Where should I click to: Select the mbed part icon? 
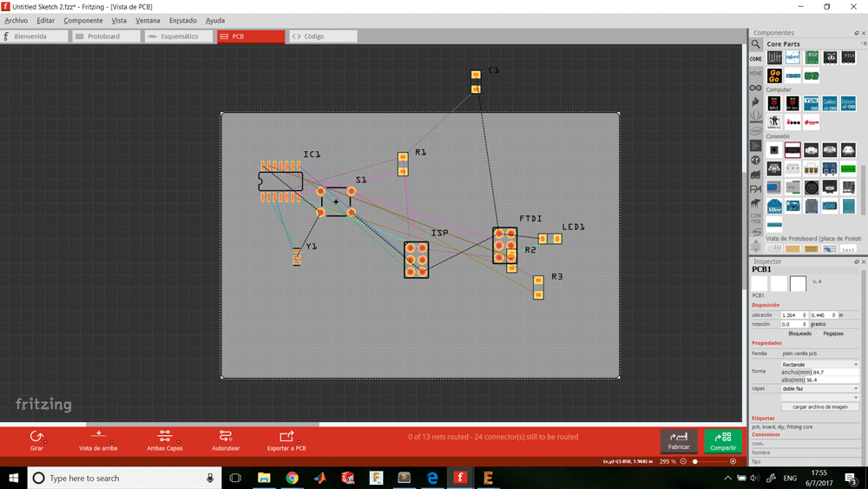point(792,57)
